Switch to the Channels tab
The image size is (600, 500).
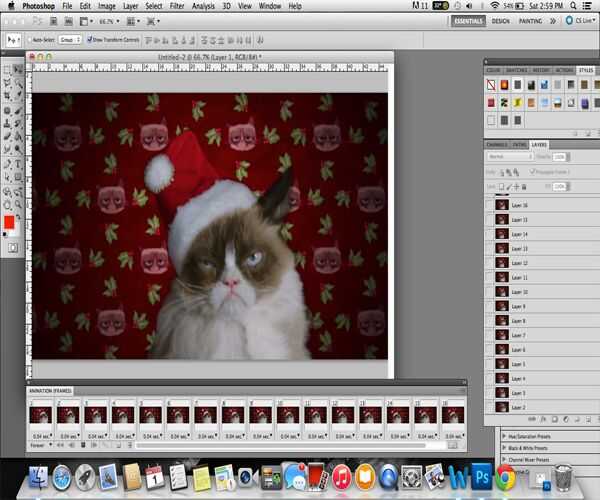click(497, 145)
